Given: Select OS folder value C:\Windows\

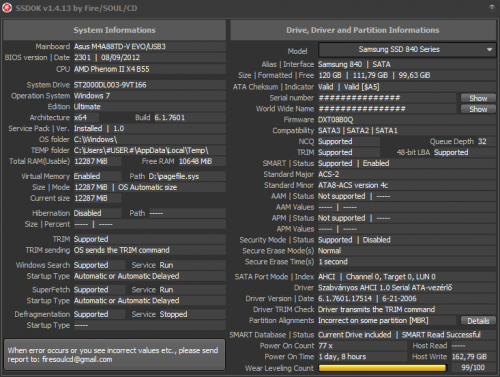Looking at the screenshot, I should (x=95, y=139).
